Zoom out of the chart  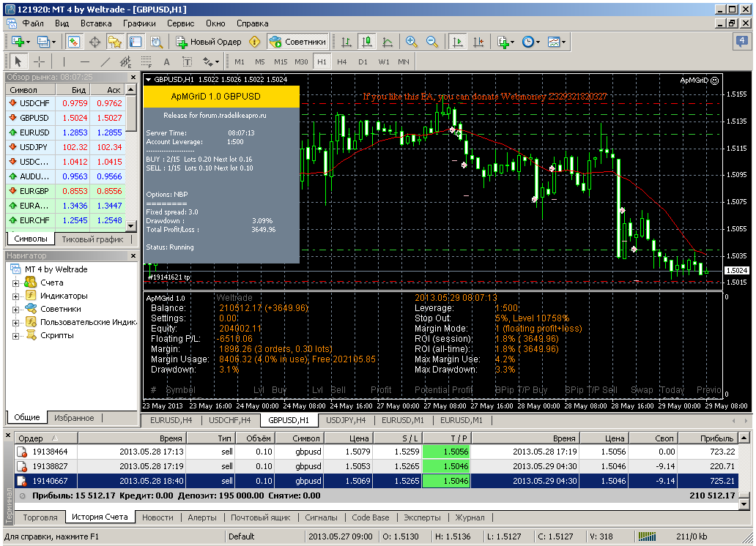[x=432, y=42]
